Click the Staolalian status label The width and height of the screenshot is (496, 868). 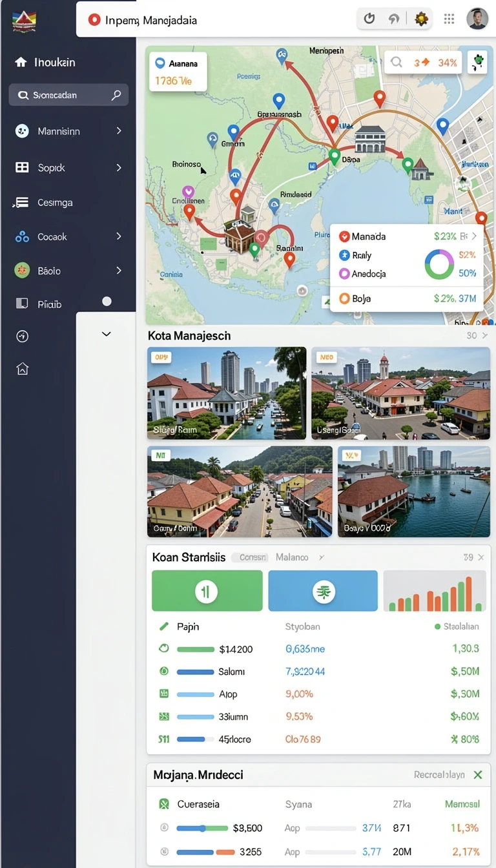(x=457, y=626)
